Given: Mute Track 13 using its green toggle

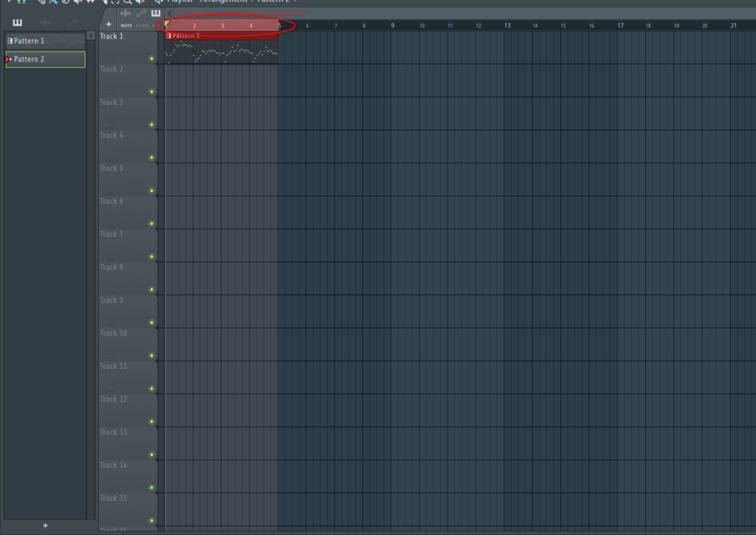Looking at the screenshot, I should [151, 455].
